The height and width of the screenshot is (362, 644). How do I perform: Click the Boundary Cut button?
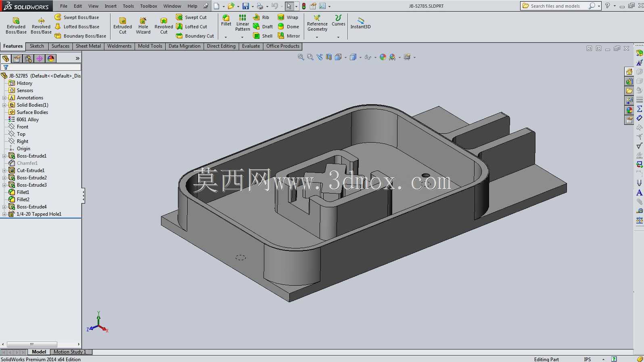click(x=195, y=36)
